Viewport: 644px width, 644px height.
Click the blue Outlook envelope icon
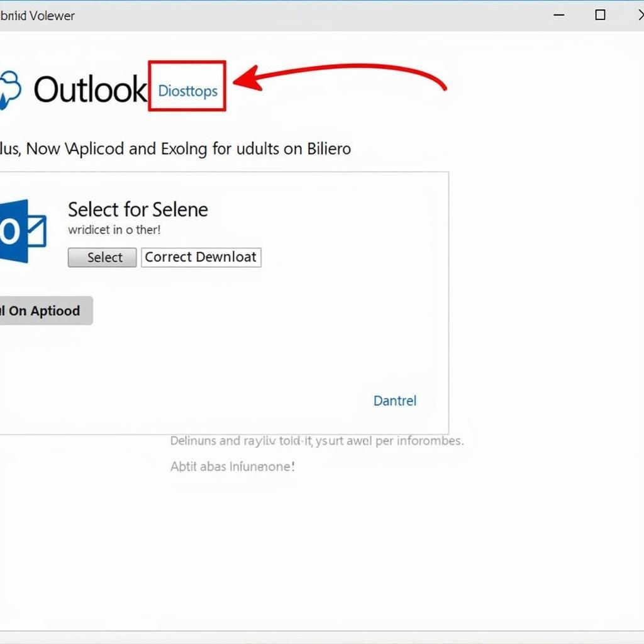coord(23,231)
